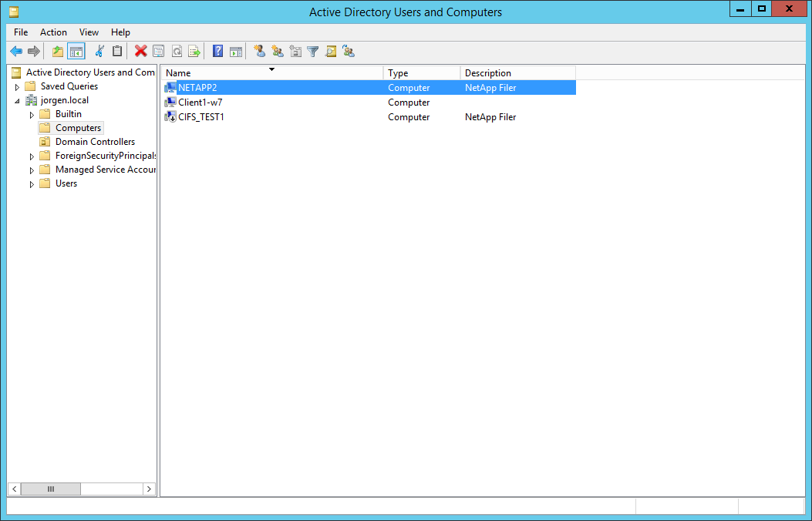Click the Back arrow in the toolbar
812x521 pixels.
[x=16, y=52]
